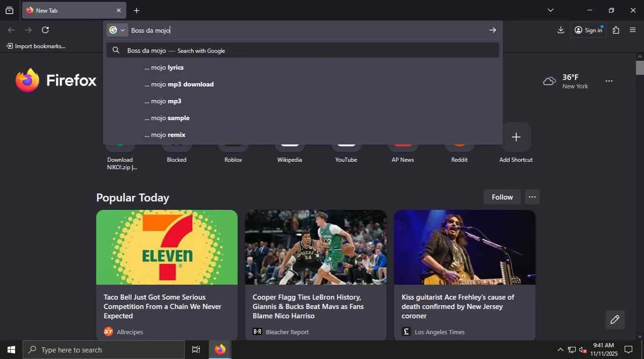Open the notification center icon

click(x=629, y=350)
